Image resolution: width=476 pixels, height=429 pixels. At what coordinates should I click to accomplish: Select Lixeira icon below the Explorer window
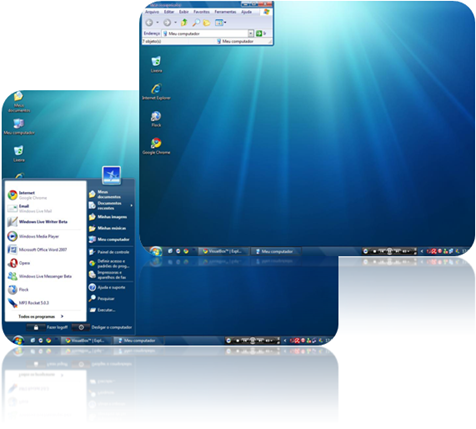tap(156, 64)
